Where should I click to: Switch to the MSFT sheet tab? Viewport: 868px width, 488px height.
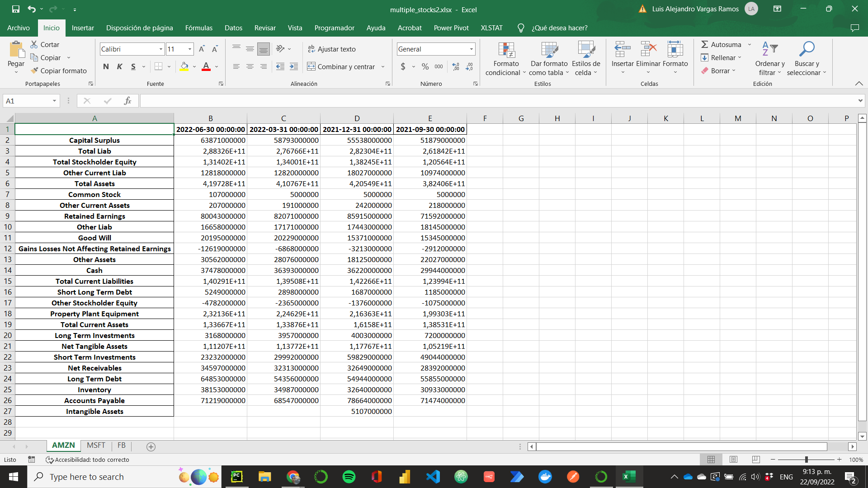click(96, 446)
